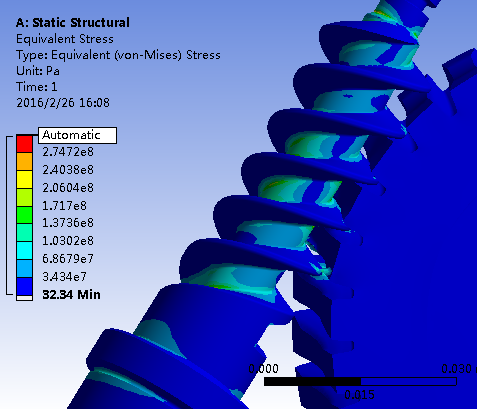
Task: Click the scale ruler bar
Action: point(360,382)
